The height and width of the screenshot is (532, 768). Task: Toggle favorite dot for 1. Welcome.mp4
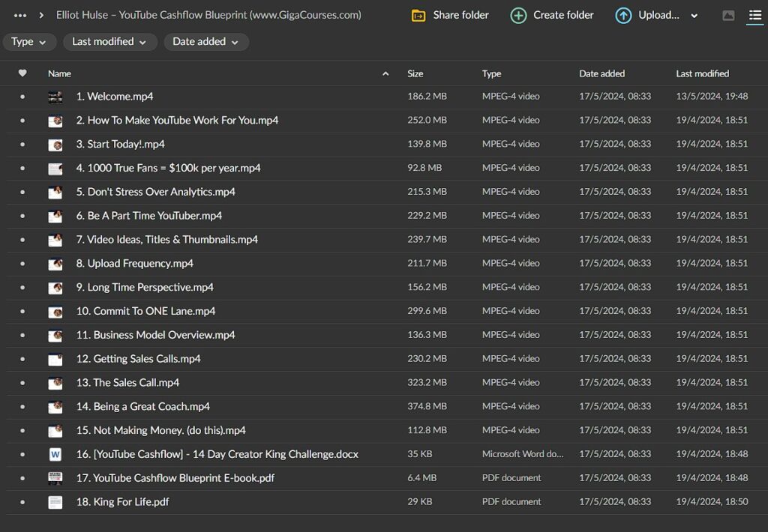(22, 97)
